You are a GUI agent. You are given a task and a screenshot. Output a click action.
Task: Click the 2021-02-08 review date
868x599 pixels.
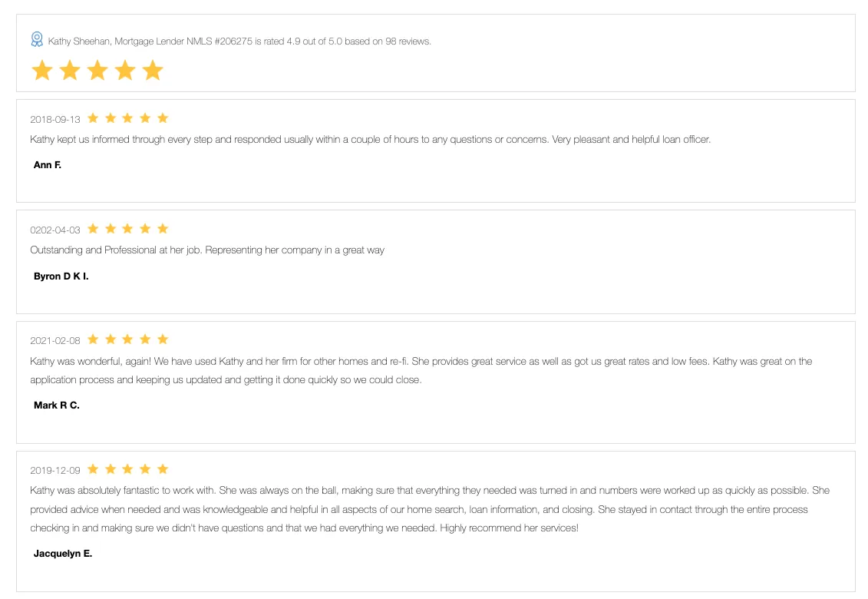point(55,341)
